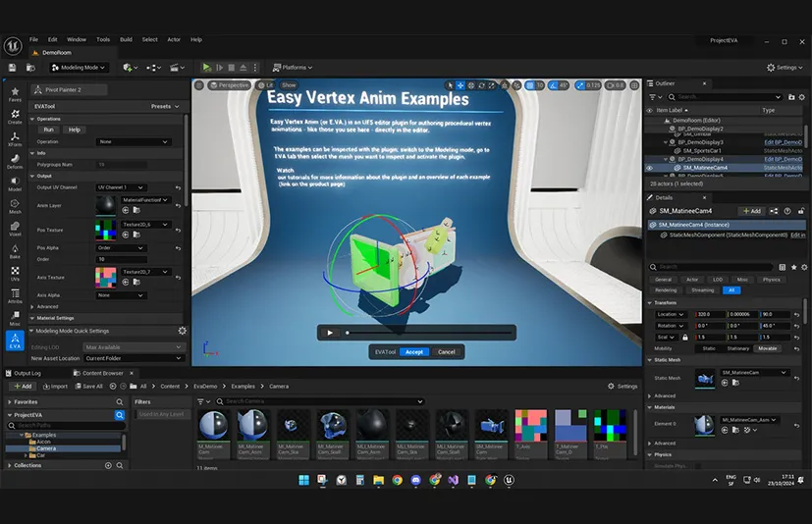Toggle visibility of SM_MatineeCam4 in Outliner
Viewport: 812px width, 524px height.
coord(649,168)
